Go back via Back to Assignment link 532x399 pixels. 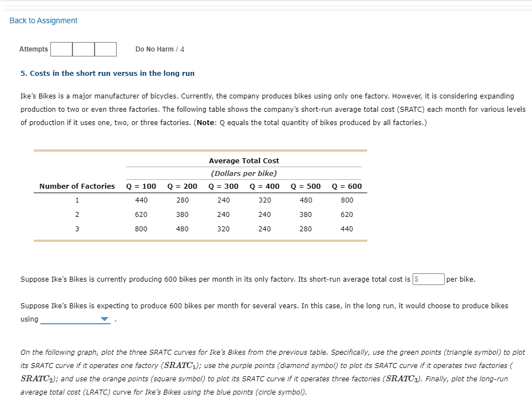(44, 20)
